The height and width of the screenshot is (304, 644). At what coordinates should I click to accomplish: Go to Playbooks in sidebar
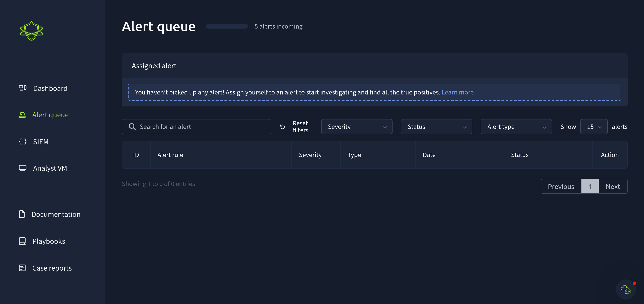click(49, 241)
